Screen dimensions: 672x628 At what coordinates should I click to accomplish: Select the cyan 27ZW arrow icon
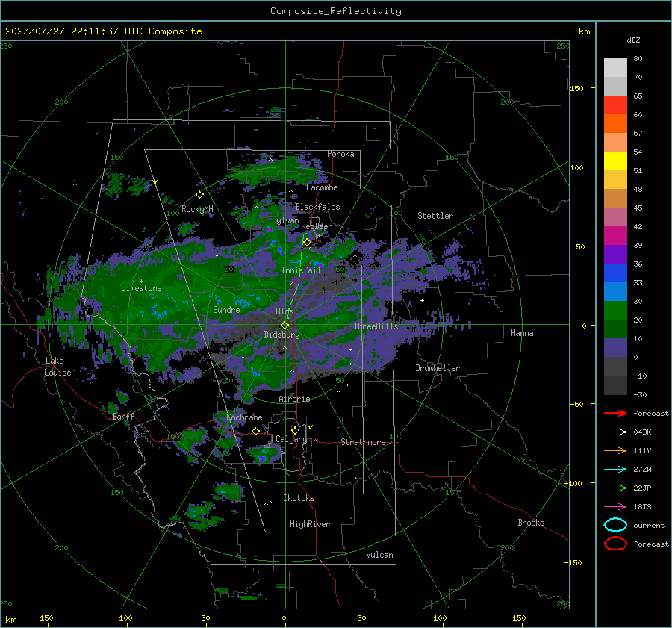click(615, 470)
